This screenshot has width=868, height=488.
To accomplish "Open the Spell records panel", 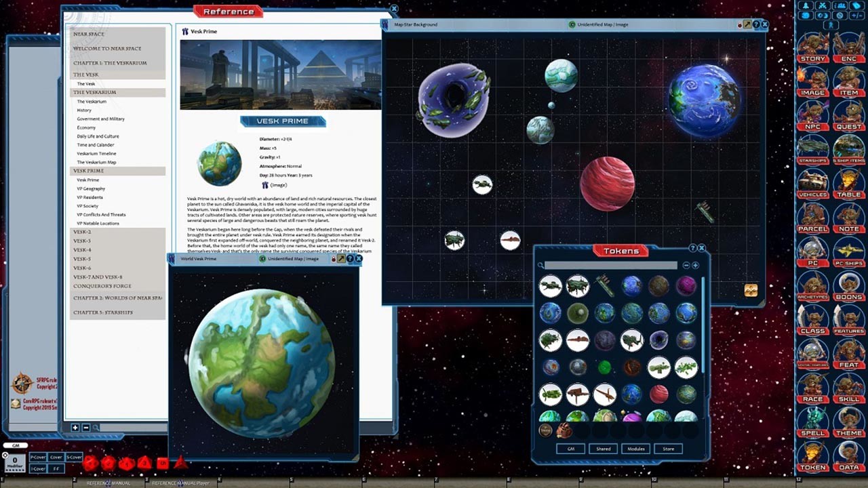I will click(812, 420).
